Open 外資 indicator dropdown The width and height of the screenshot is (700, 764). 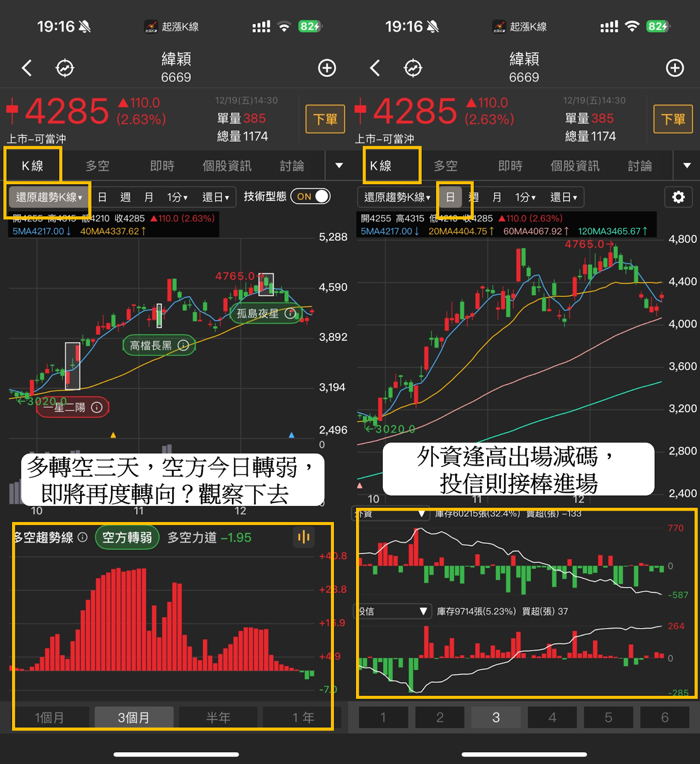(x=391, y=514)
